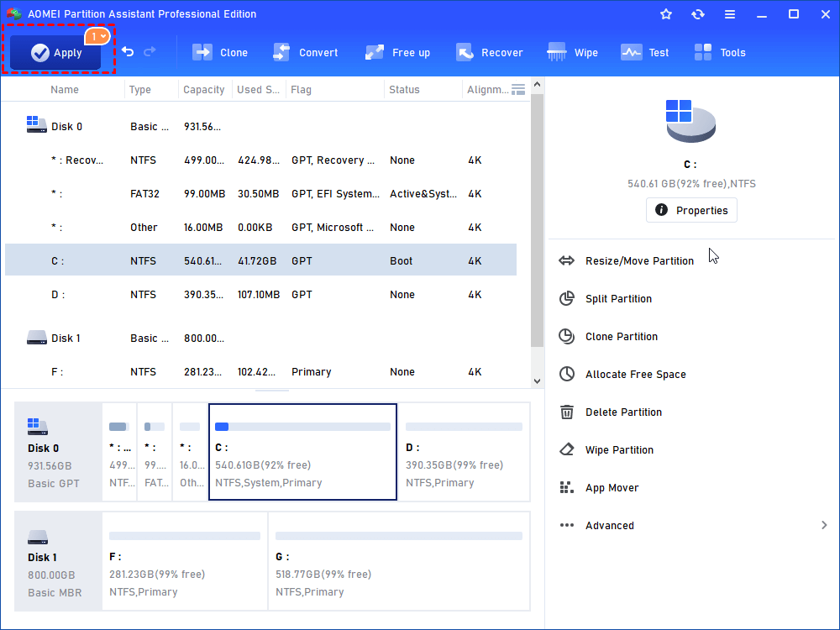The image size is (840, 630).
Task: Choose Resize/Move Partition
Action: point(639,261)
